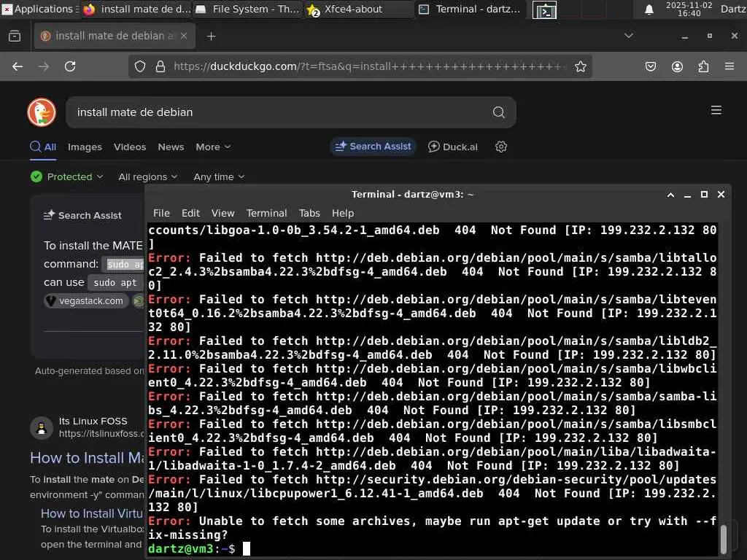Click the padlock site info icon
The width and height of the screenshot is (747, 560).
(x=160, y=66)
